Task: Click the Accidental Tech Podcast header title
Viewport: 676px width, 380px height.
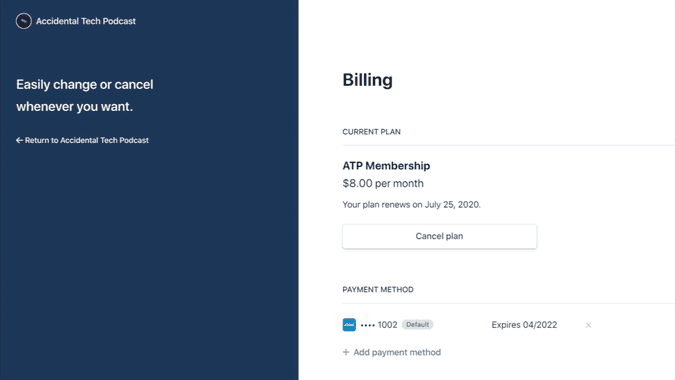Action: click(x=86, y=21)
